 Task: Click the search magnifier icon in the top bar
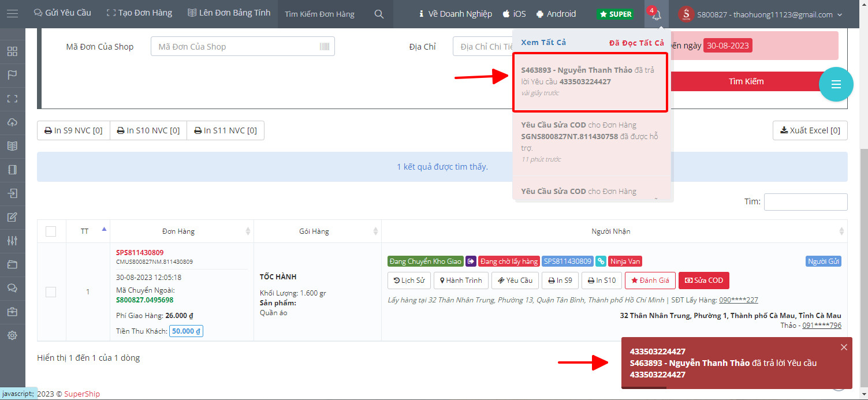(379, 14)
